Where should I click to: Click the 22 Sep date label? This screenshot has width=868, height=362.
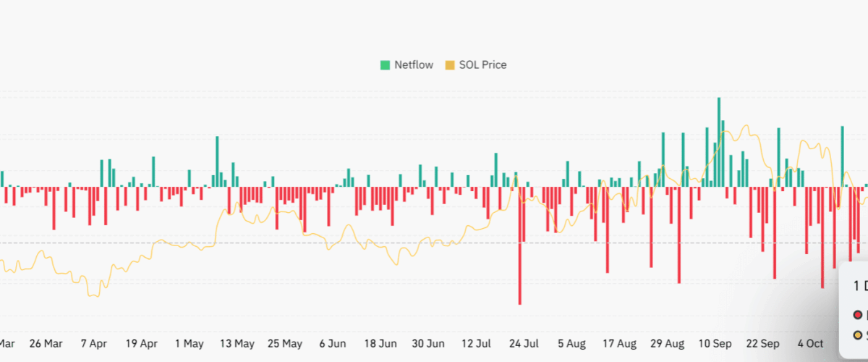(x=762, y=343)
